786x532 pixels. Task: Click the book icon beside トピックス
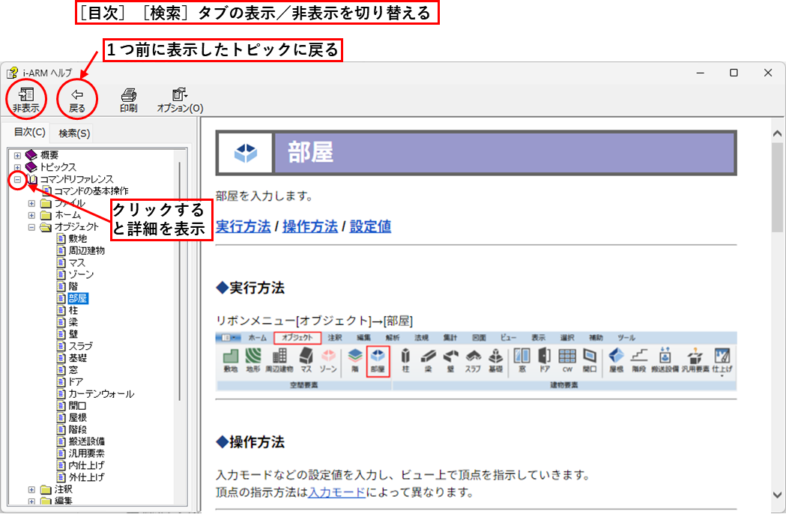click(31, 167)
